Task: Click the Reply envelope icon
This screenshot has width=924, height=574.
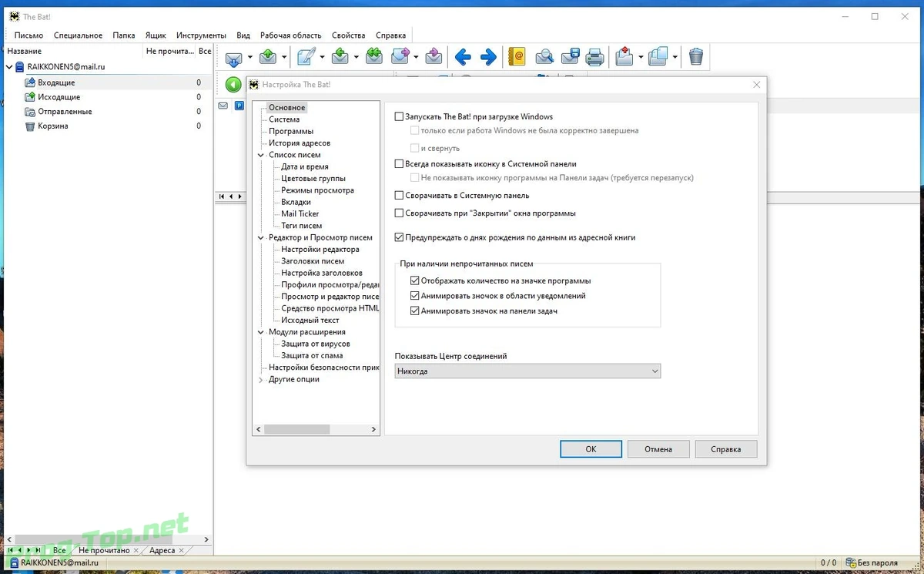Action: pyautogui.click(x=340, y=56)
